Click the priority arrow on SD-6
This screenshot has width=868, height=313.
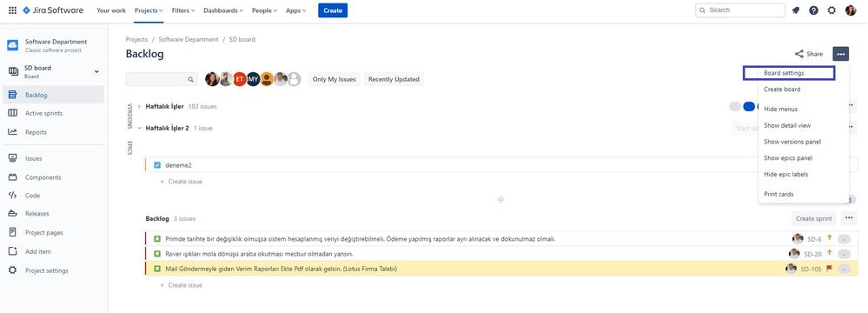tap(829, 238)
